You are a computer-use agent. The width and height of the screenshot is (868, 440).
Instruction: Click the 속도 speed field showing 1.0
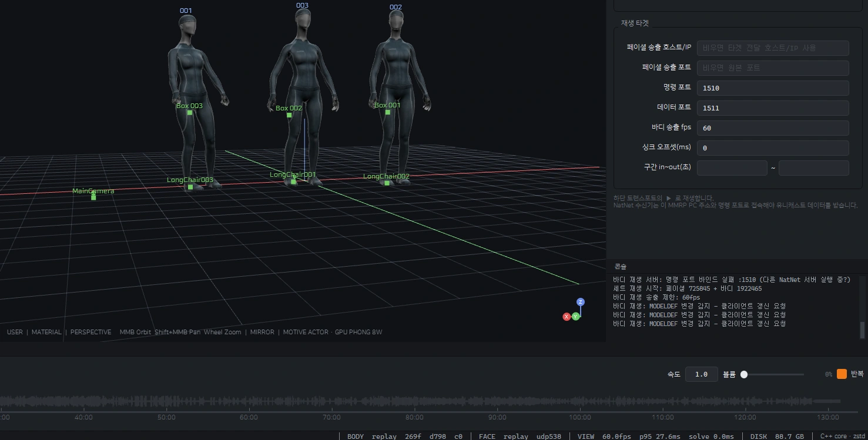pos(701,374)
